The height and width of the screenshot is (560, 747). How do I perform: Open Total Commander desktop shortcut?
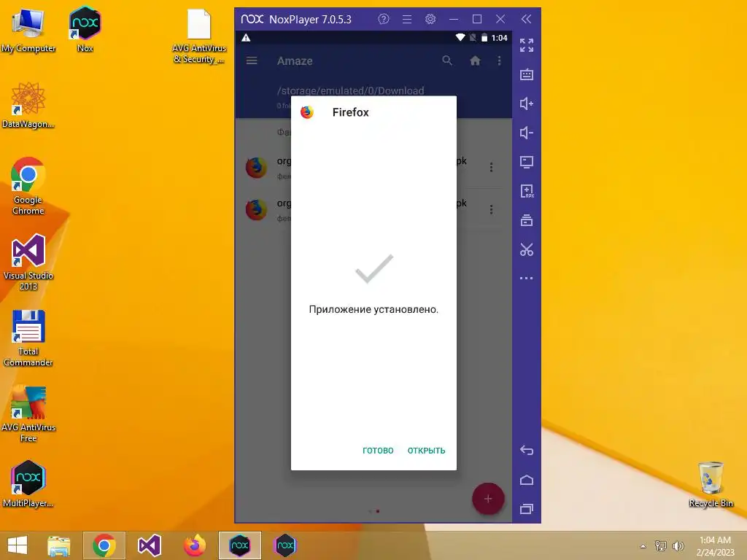tap(28, 338)
